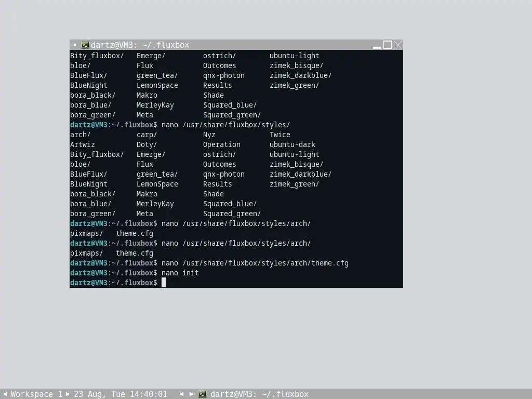Click the 'Twice' style entry
The width and height of the screenshot is (532, 399).
tap(280, 135)
